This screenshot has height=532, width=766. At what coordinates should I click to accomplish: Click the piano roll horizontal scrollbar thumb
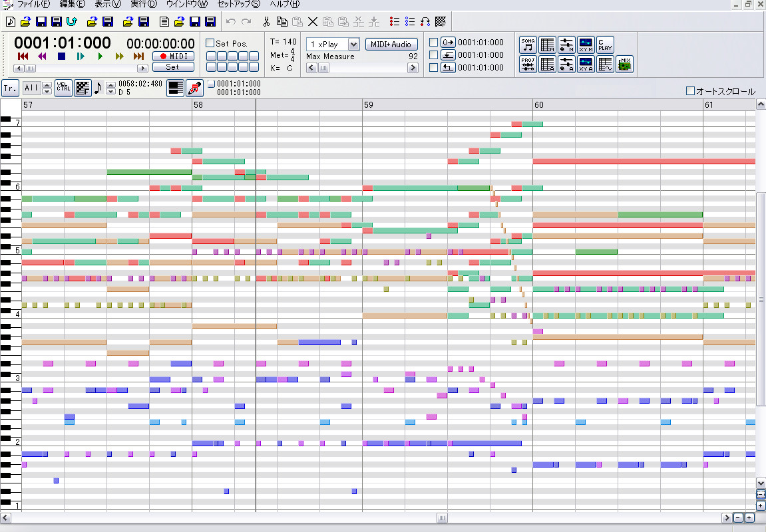pos(442,518)
